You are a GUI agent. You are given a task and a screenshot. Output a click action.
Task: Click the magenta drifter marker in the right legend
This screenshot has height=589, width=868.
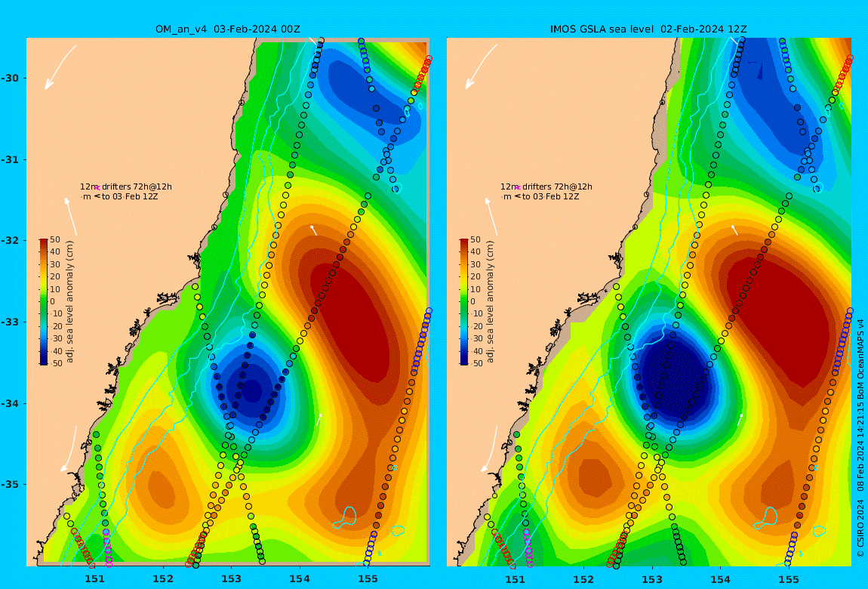[x=518, y=187]
